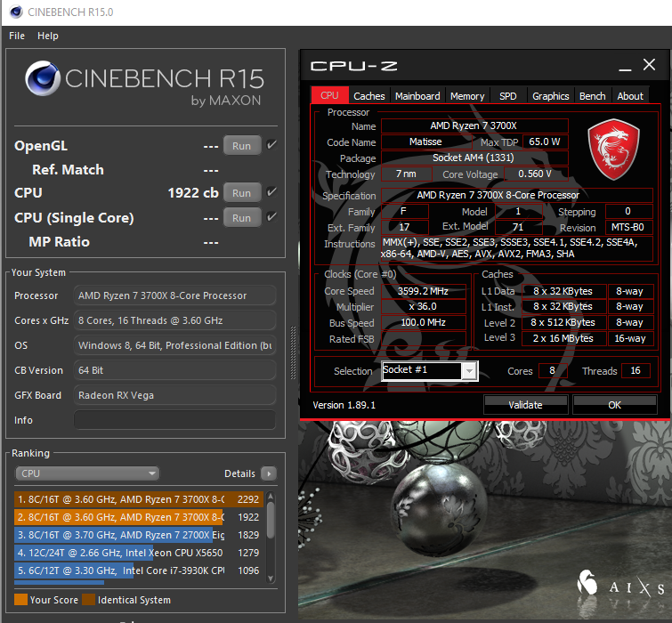Toggle the CPU test checkbox
The width and height of the screenshot is (672, 623).
pyautogui.click(x=271, y=192)
